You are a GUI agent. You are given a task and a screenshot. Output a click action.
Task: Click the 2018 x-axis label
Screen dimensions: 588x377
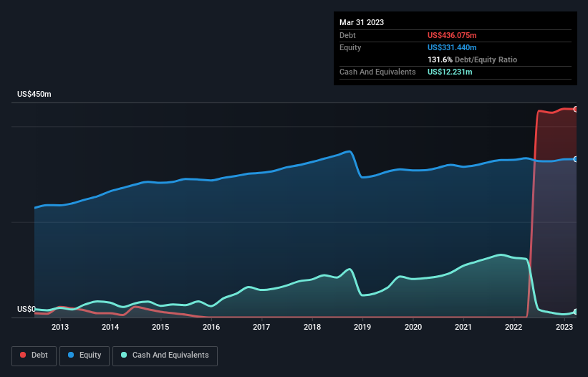click(312, 327)
